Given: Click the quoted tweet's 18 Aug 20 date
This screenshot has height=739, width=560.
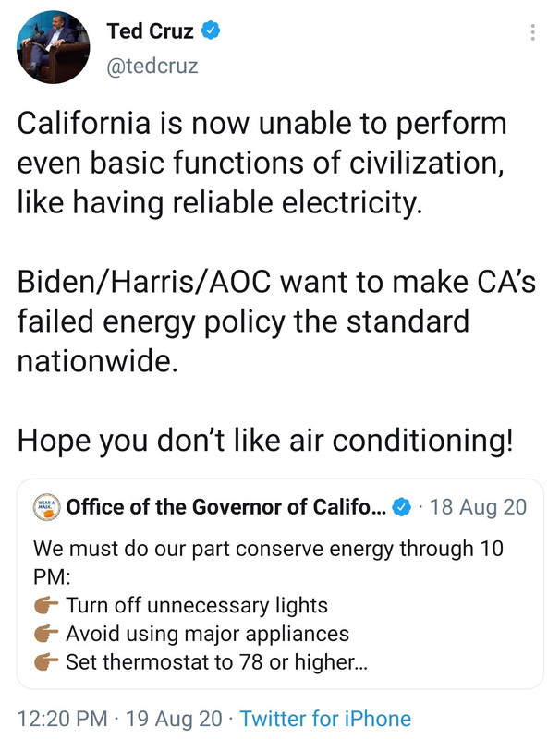Looking at the screenshot, I should pyautogui.click(x=479, y=506).
